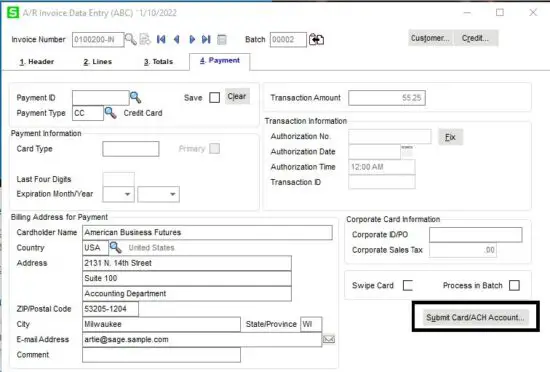Go to last invoice record arrow

pos(206,39)
